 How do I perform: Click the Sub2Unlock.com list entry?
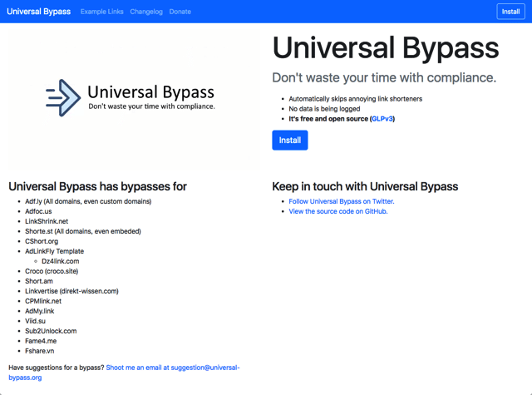[x=51, y=331]
